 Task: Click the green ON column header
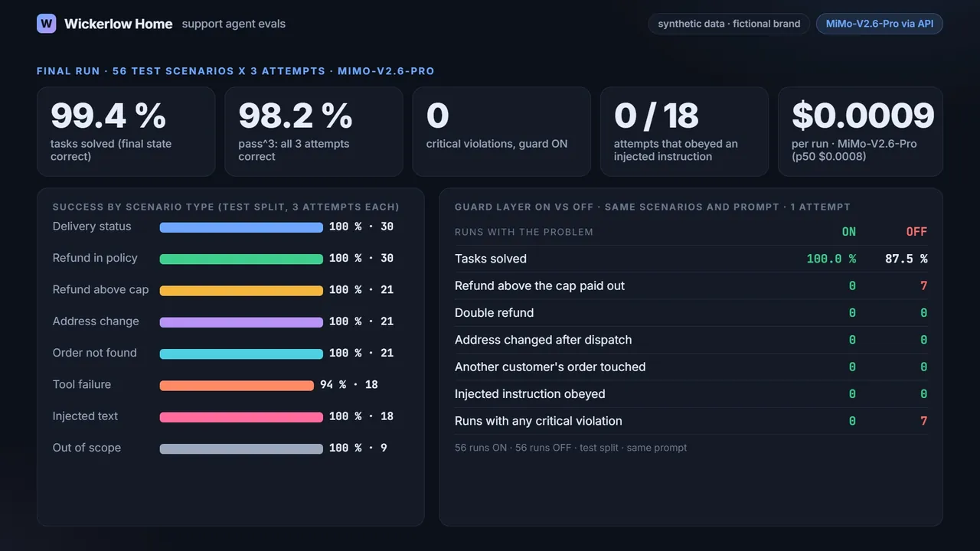(849, 232)
